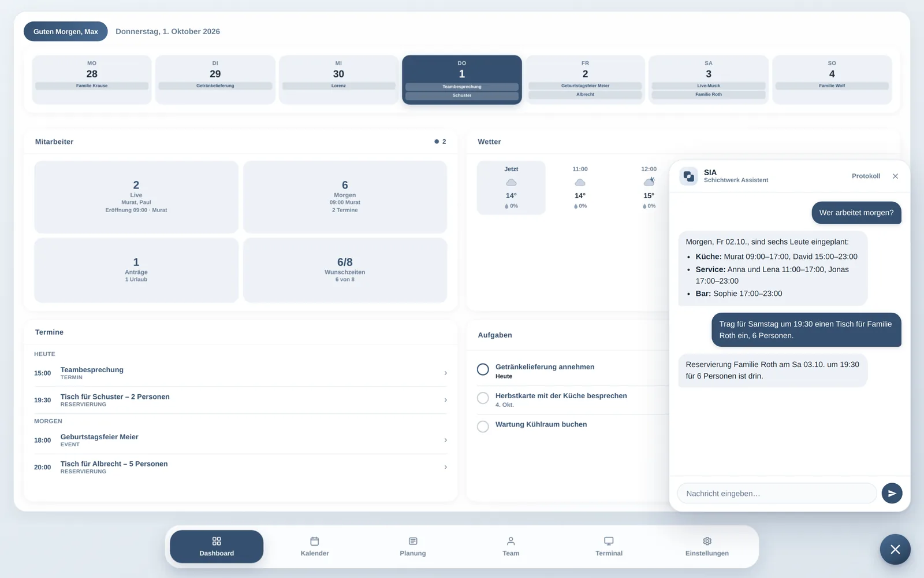924x578 pixels.
Task: Click the Reservierung Familie Roth reply bubble
Action: pos(773,370)
